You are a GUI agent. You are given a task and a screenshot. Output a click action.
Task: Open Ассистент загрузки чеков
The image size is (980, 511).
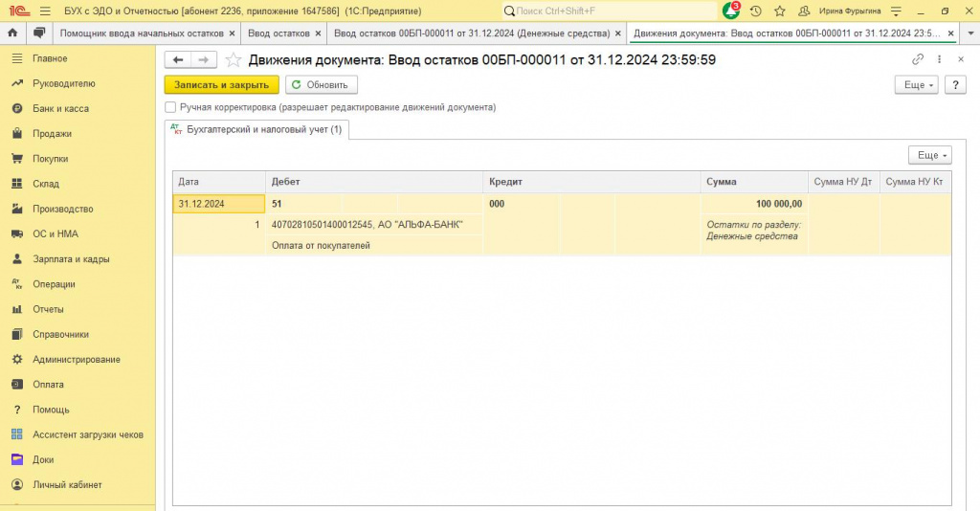pos(87,434)
